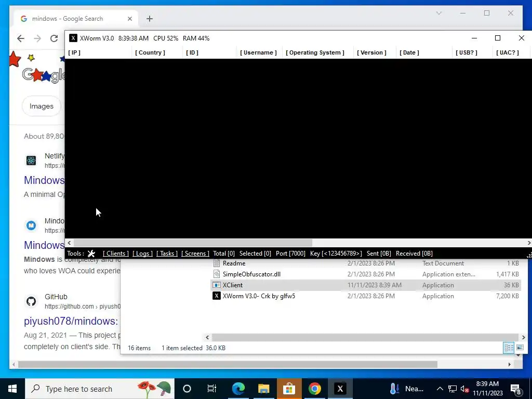Click XWorm list scrollbar right arrow
532x399 pixels.
[529, 243]
